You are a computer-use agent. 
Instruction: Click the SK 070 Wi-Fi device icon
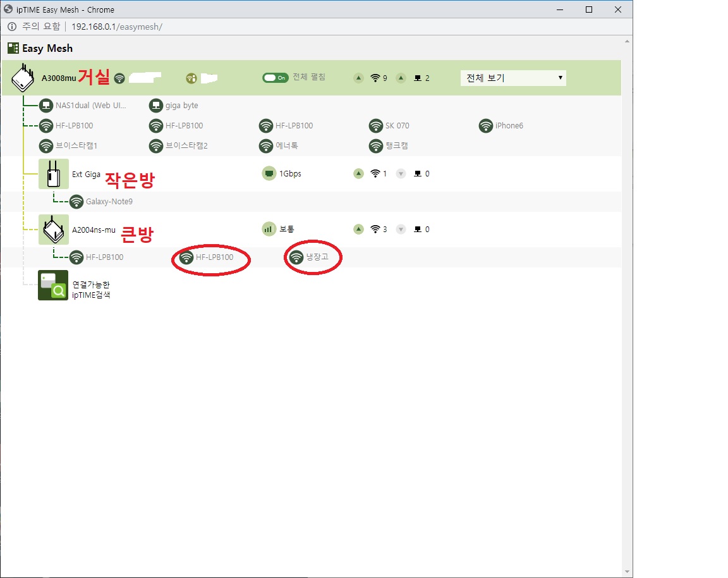coord(375,125)
